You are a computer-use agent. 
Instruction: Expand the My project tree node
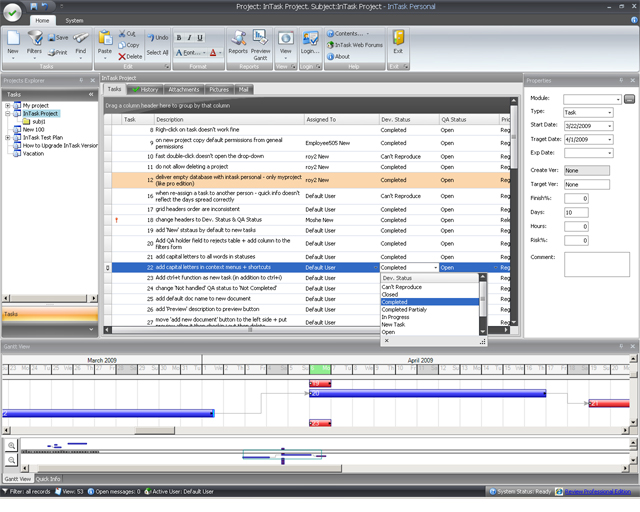7,105
